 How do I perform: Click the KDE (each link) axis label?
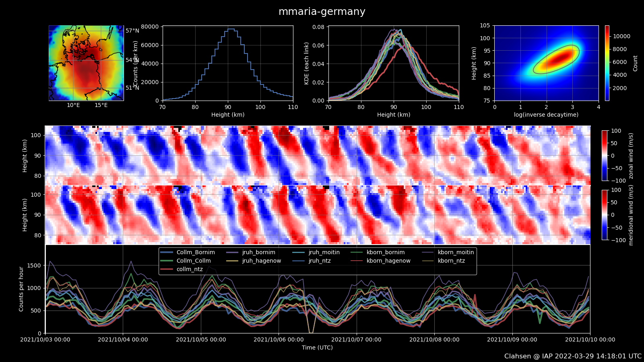(x=306, y=63)
